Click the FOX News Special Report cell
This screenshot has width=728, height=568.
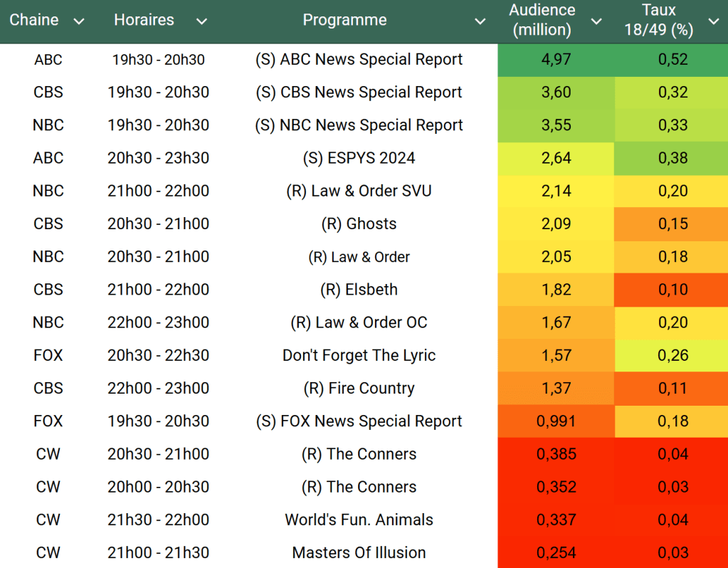tap(359, 421)
